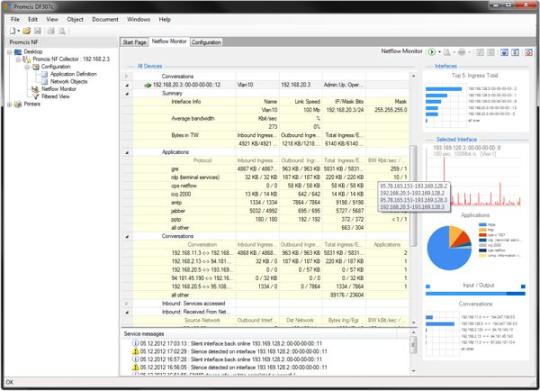Open the Object menu

[75, 19]
